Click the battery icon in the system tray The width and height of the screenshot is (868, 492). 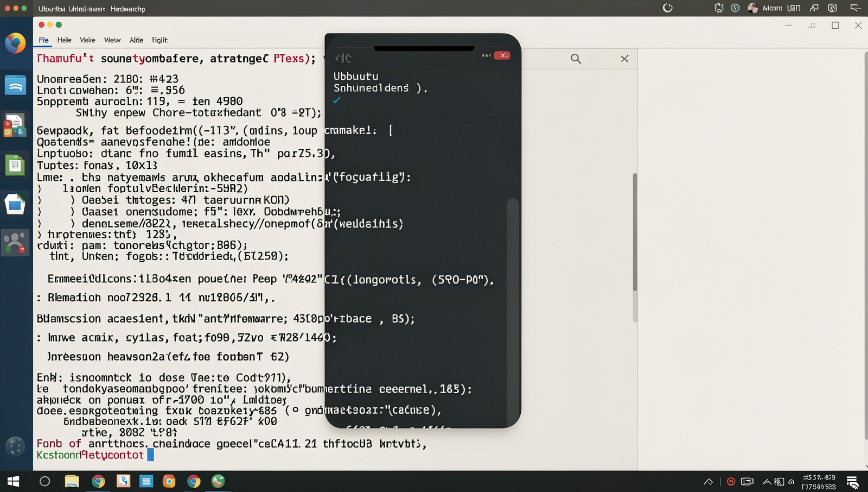click(x=747, y=481)
